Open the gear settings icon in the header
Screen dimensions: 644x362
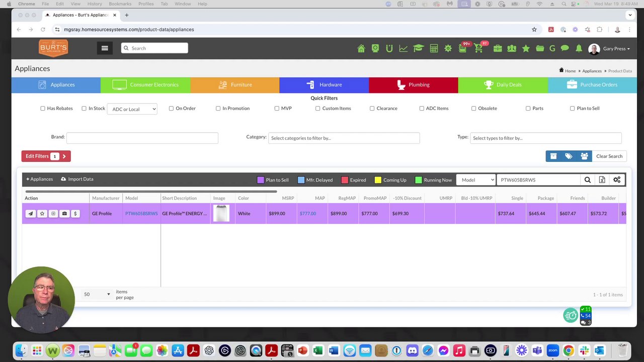[448, 48]
